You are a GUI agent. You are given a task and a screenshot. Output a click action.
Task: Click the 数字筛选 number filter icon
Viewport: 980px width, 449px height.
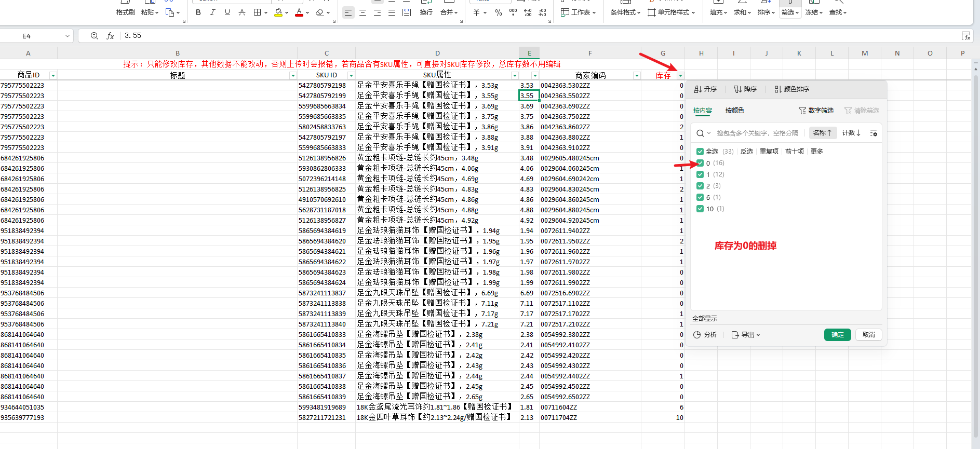816,111
